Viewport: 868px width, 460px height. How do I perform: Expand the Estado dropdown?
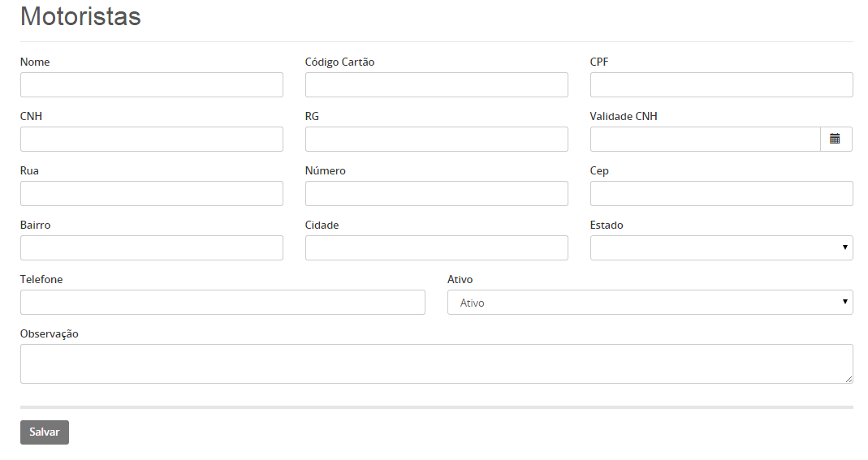(x=721, y=247)
